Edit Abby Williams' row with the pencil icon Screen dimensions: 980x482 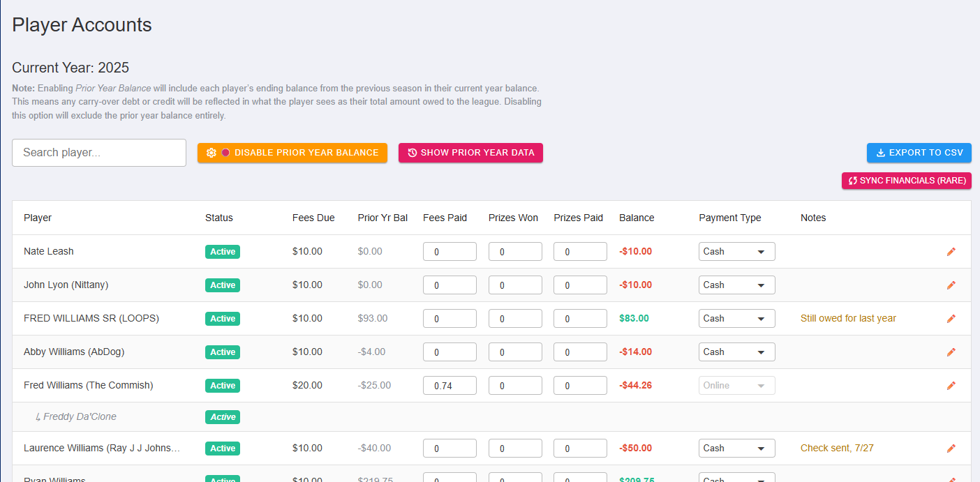[951, 352]
